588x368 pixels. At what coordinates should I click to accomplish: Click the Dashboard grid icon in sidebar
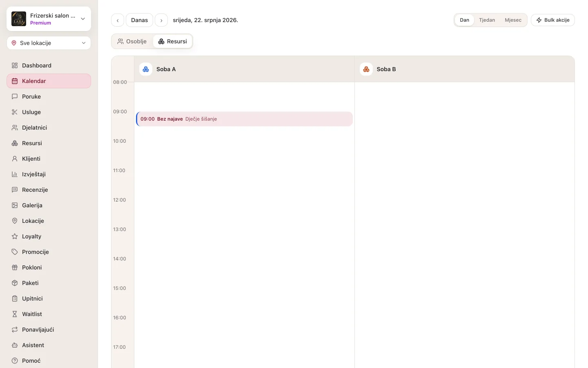[x=15, y=65]
